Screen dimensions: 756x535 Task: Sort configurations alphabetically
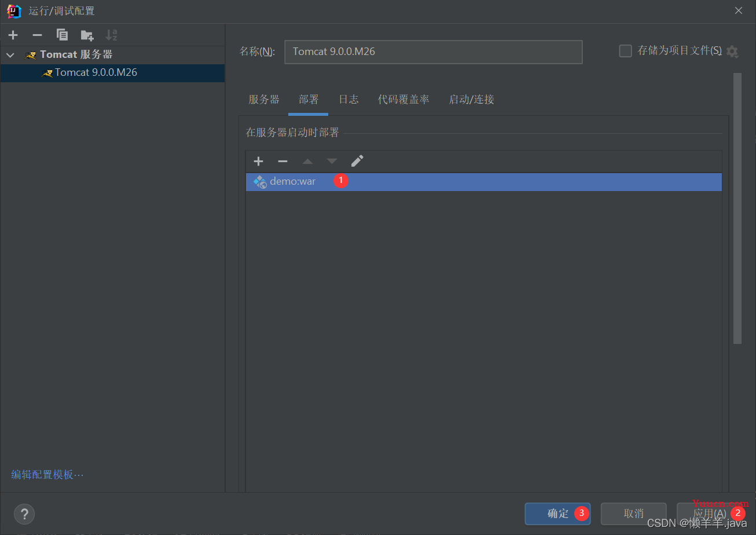click(x=111, y=35)
